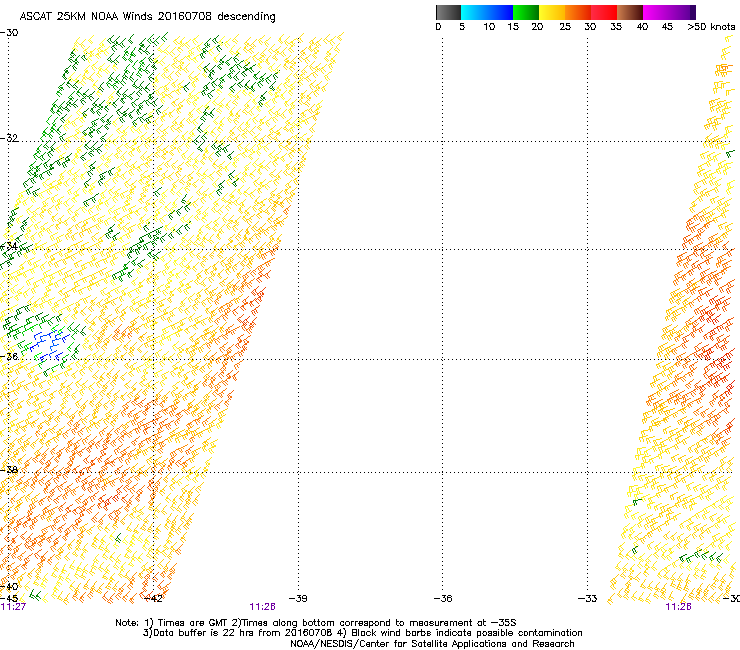Pick the red 30-35 knots legend segment

click(x=604, y=12)
